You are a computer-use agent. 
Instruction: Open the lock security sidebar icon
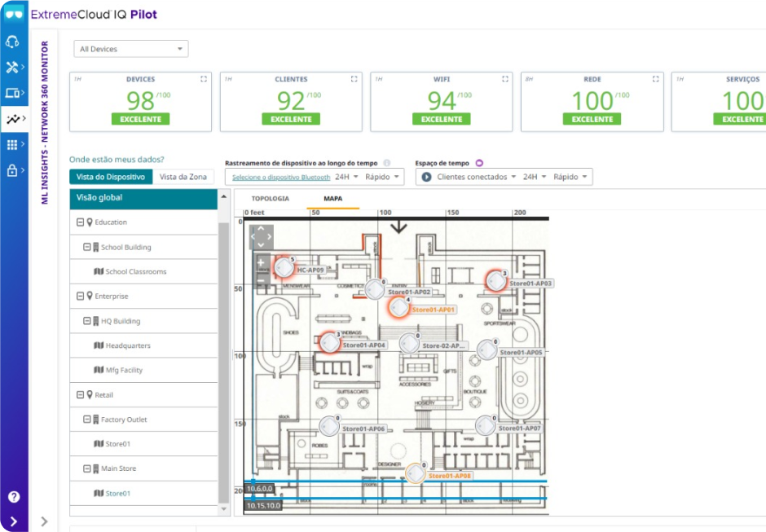pyautogui.click(x=12, y=170)
